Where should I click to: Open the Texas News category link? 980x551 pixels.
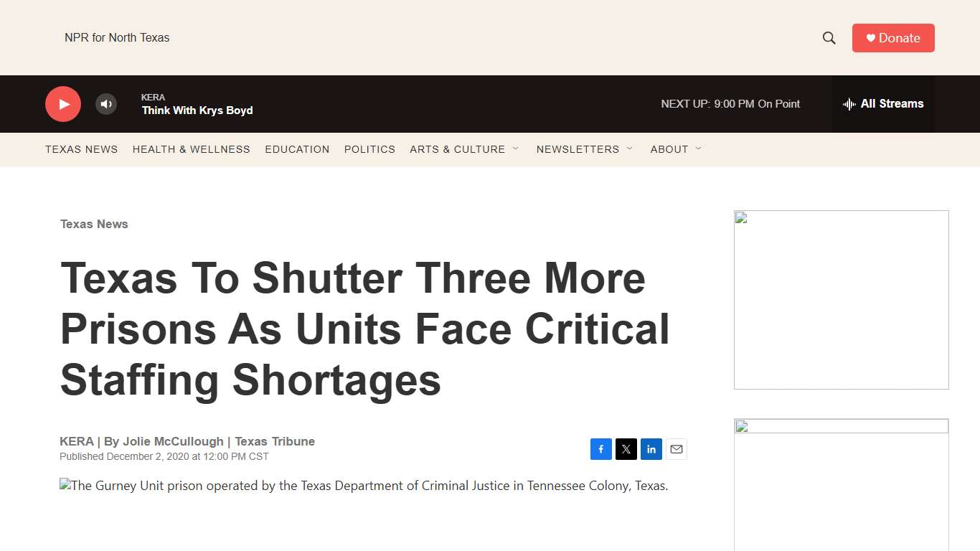click(x=94, y=224)
